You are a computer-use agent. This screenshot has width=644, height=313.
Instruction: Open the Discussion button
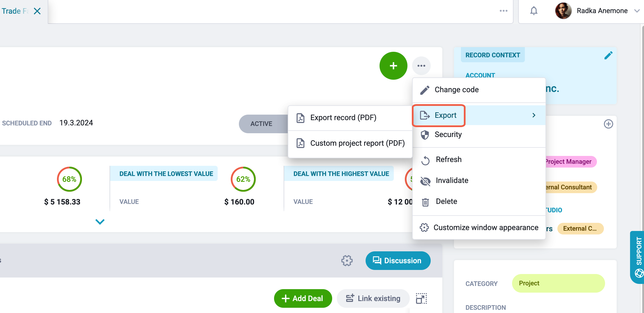coord(398,261)
